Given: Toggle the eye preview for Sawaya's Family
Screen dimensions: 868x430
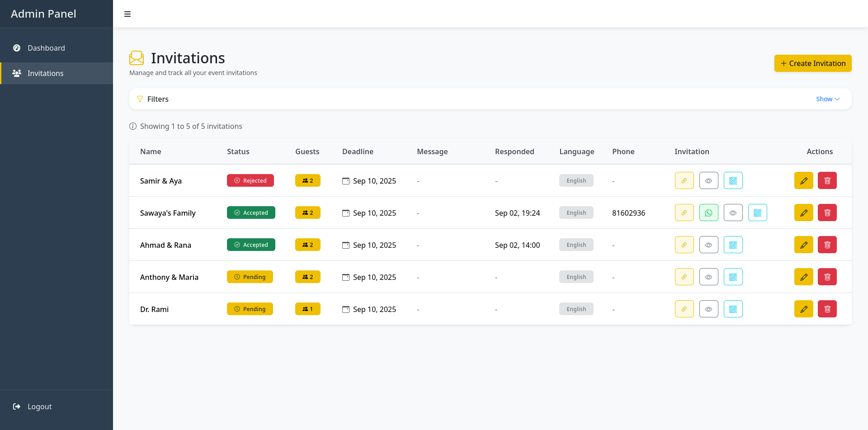Looking at the screenshot, I should click(x=733, y=213).
